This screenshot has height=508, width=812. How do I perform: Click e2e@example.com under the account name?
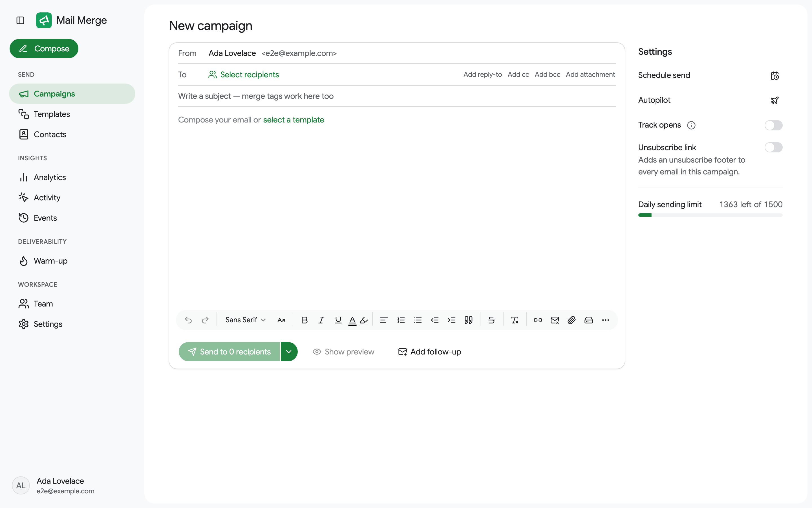[x=65, y=491]
